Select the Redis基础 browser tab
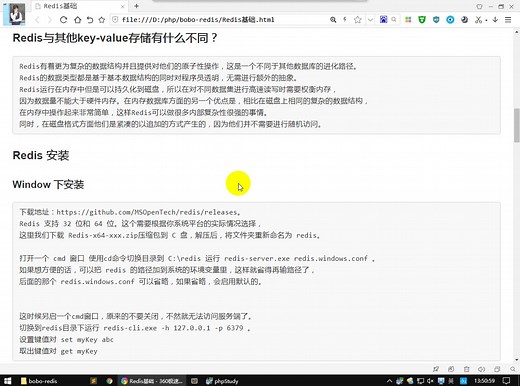The height and width of the screenshot is (386, 520). click(x=80, y=6)
